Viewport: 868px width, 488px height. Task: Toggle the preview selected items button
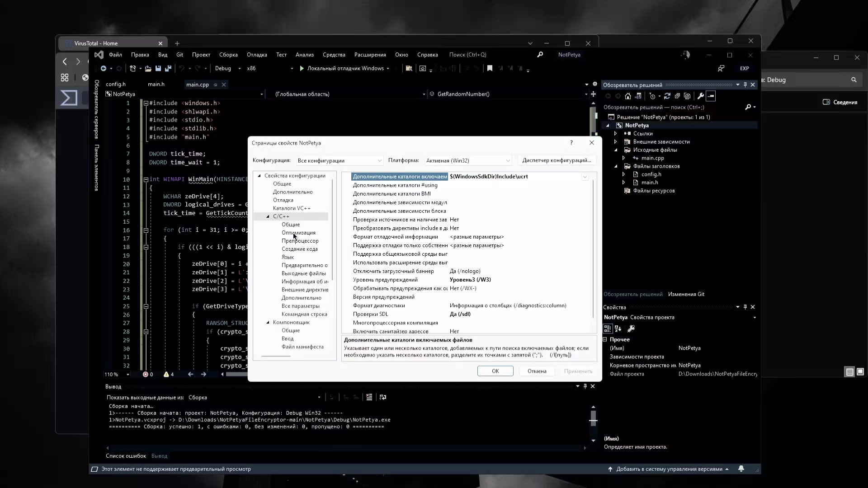coord(711,96)
